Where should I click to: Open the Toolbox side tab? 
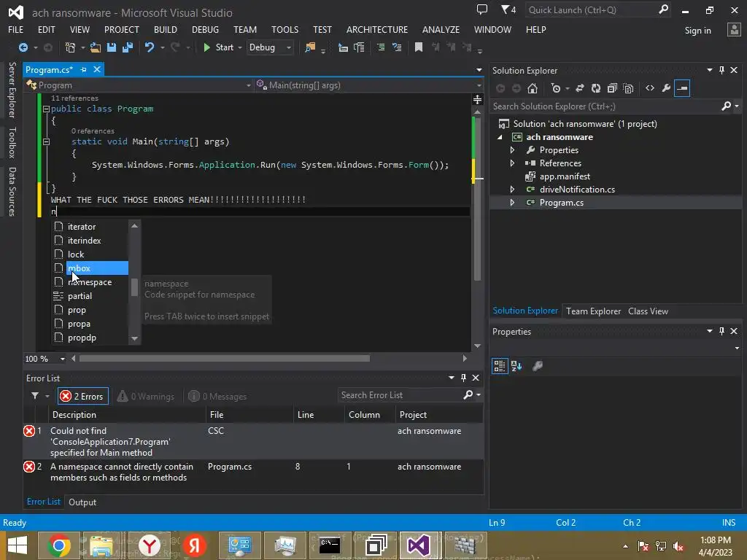12,142
